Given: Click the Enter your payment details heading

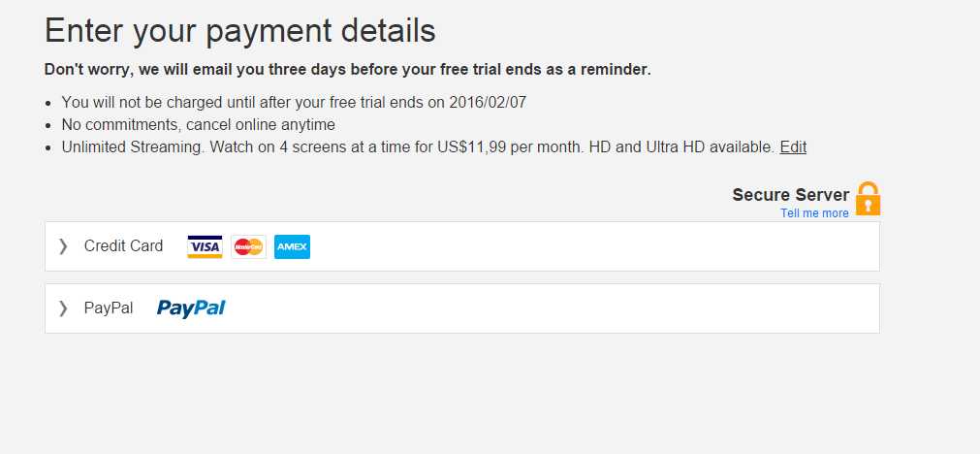Looking at the screenshot, I should 240,30.
